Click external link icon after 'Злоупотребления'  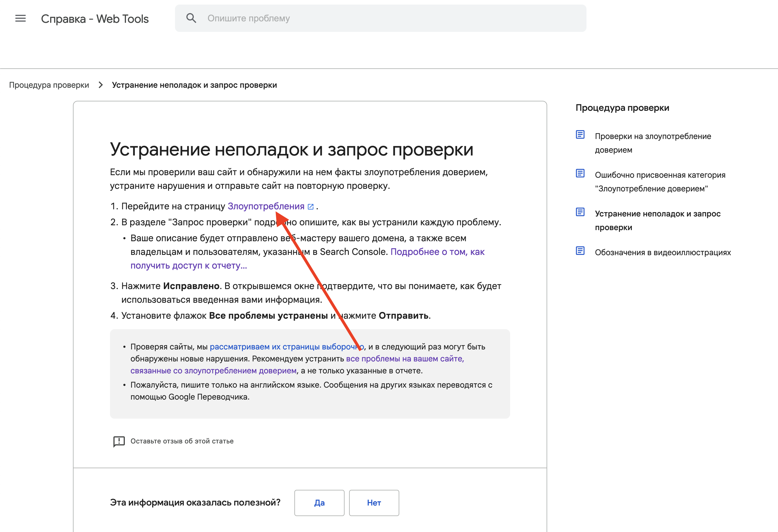point(311,206)
